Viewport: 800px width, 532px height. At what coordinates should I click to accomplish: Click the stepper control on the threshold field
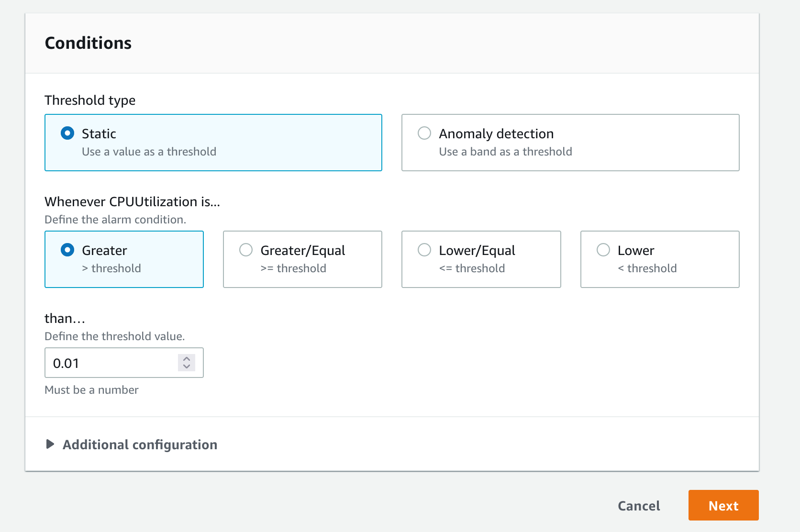click(x=187, y=363)
